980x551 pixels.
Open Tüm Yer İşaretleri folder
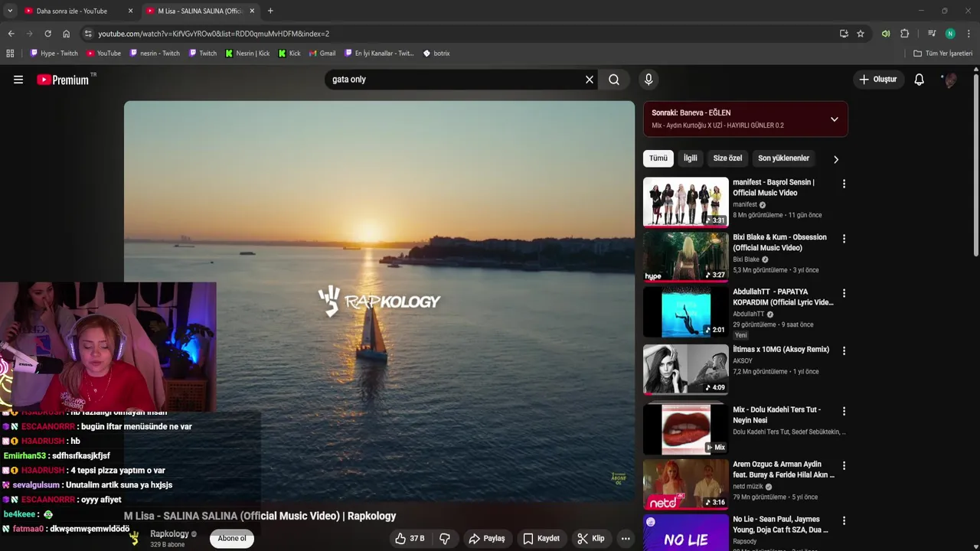[942, 54]
